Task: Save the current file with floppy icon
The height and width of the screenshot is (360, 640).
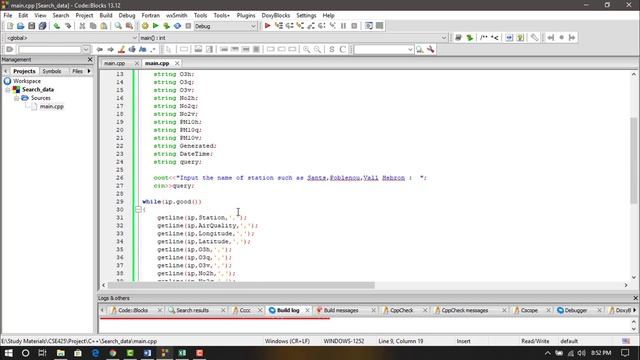Action: [31, 26]
